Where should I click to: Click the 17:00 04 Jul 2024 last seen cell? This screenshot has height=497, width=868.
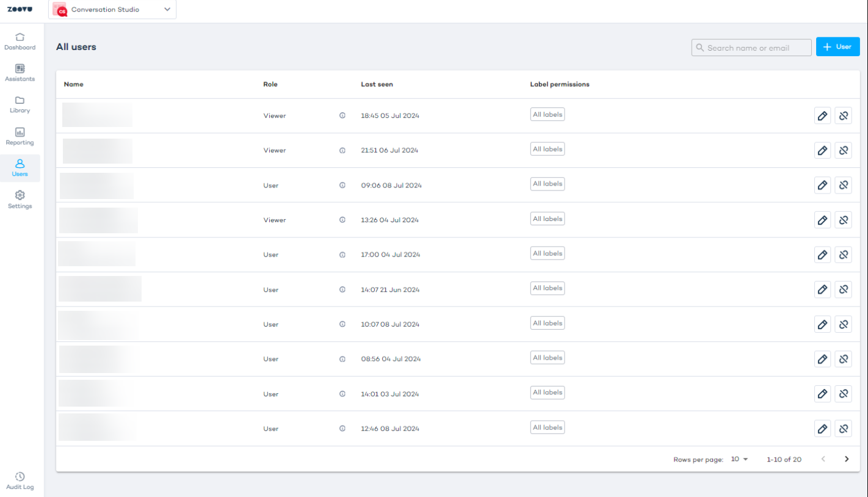pos(389,255)
